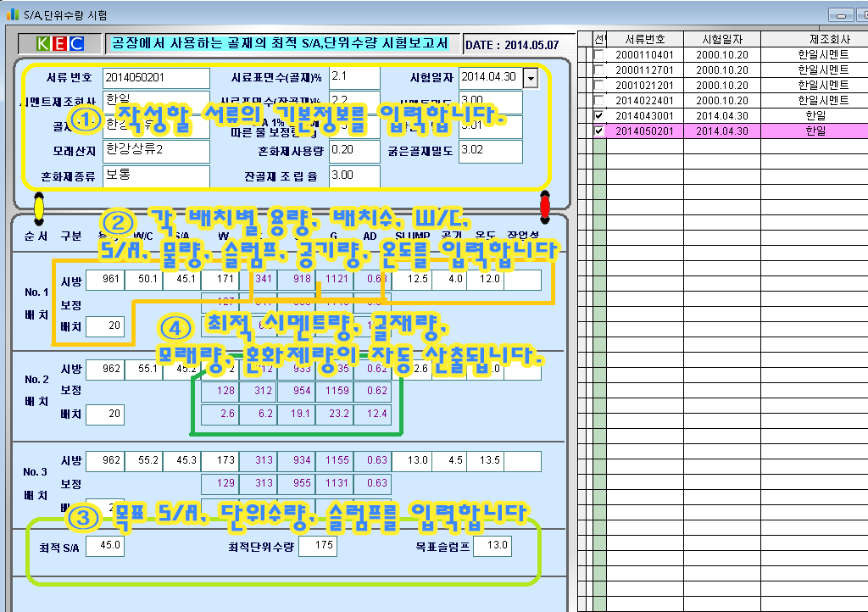Click No. 1 slump cell 12.5
868x612 pixels.
click(x=412, y=280)
